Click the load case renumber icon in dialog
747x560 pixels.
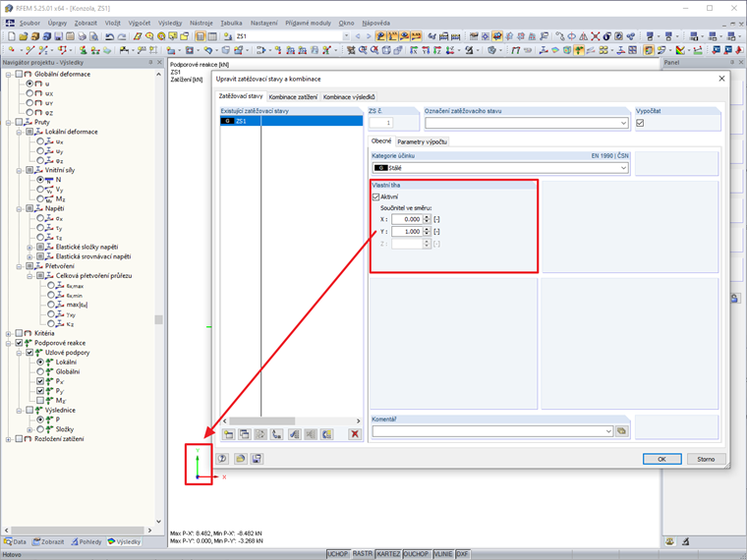pyautogui.click(x=276, y=434)
